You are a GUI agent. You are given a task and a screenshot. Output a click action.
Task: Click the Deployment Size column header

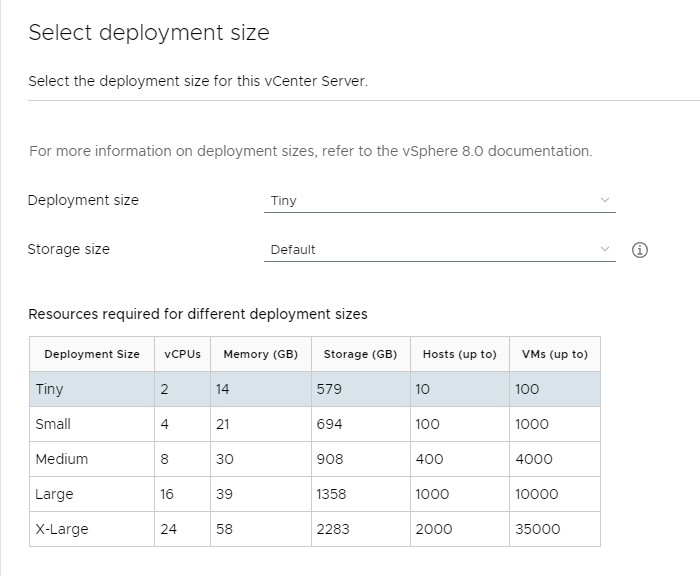point(92,354)
